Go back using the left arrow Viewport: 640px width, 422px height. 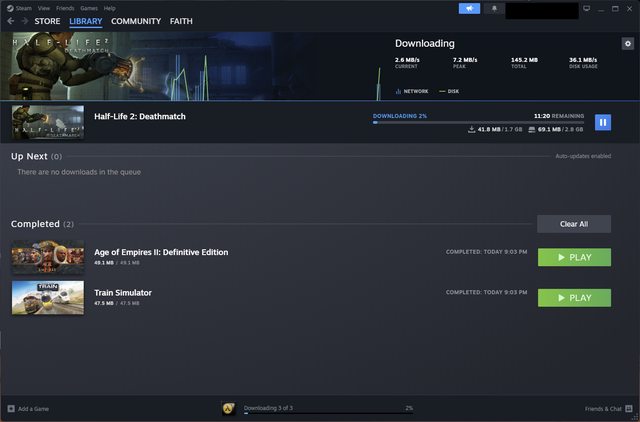point(11,21)
